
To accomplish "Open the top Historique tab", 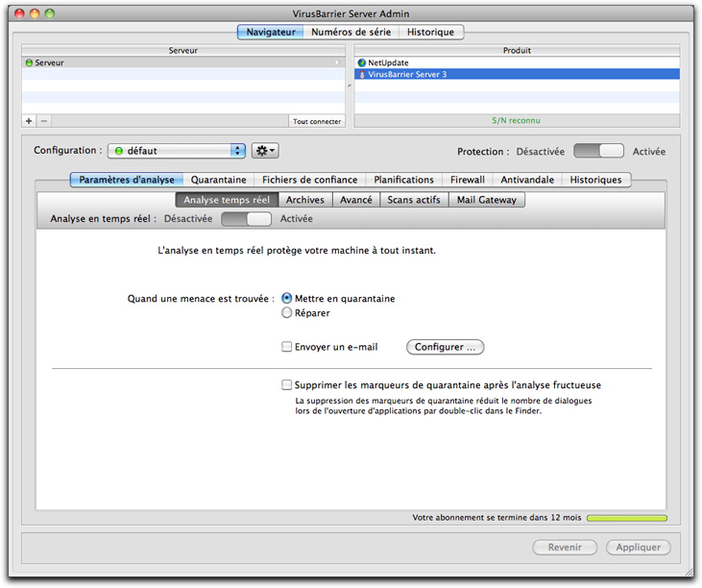I will 430,33.
